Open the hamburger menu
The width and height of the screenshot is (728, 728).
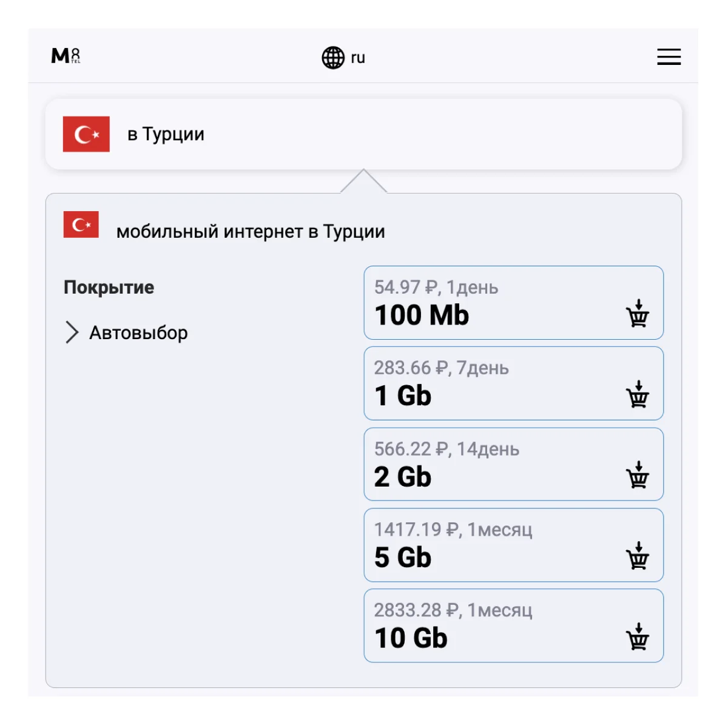[669, 57]
